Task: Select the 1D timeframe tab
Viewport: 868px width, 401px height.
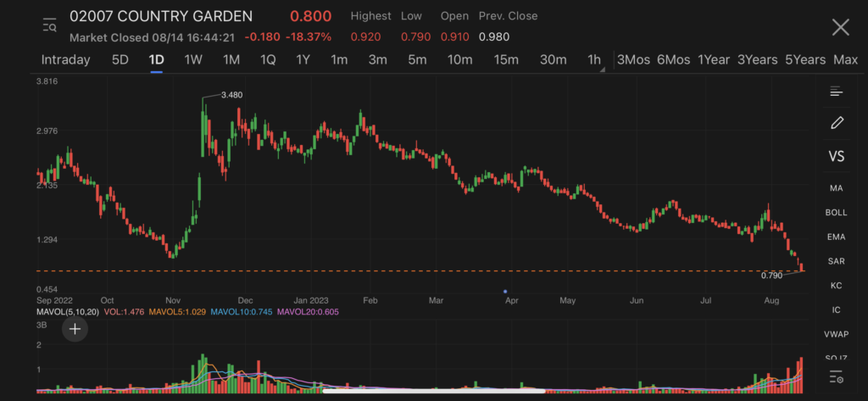Action: (156, 60)
